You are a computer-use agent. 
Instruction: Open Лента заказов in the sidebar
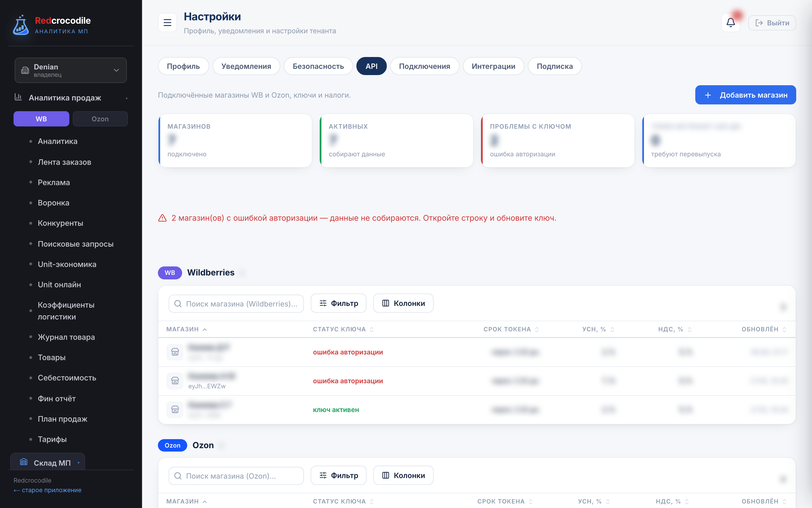pos(64,162)
